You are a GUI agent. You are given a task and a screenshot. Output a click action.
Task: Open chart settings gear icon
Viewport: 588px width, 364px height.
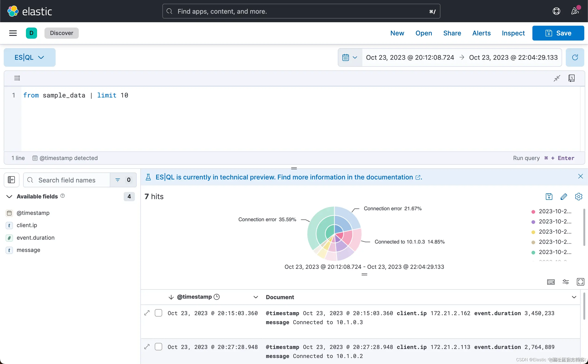pyautogui.click(x=578, y=197)
